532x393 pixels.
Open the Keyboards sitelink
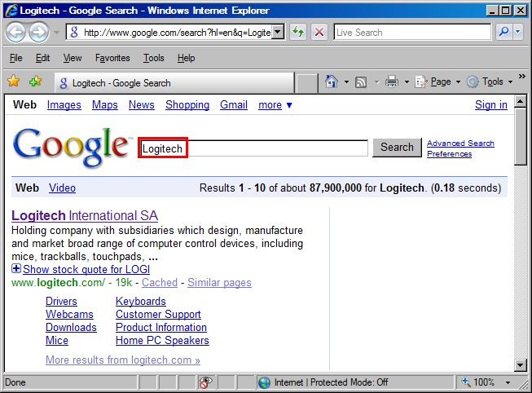click(x=141, y=302)
